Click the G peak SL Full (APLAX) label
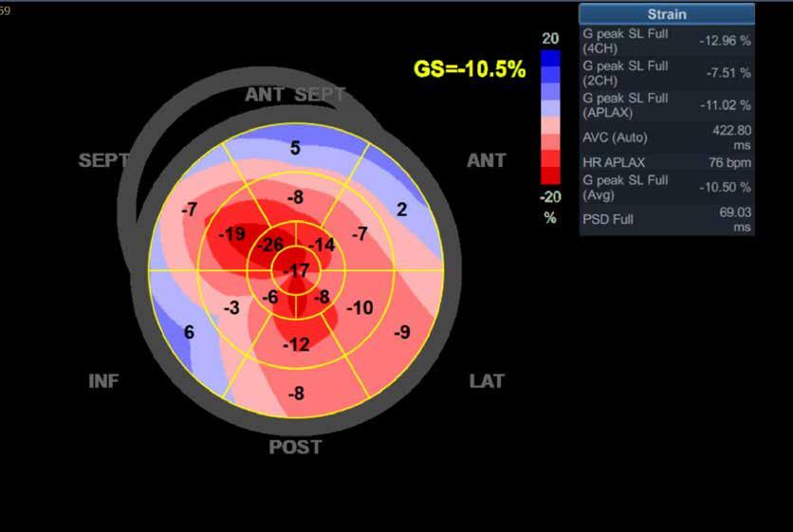793x532 pixels. coord(625,105)
